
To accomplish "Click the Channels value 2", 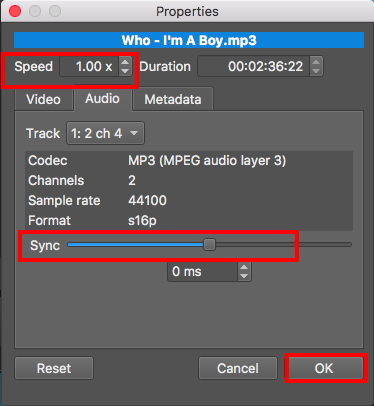I will pyautogui.click(x=132, y=181).
